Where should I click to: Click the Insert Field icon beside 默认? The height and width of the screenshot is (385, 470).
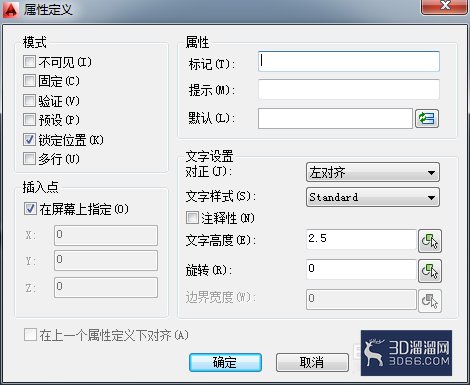427,118
